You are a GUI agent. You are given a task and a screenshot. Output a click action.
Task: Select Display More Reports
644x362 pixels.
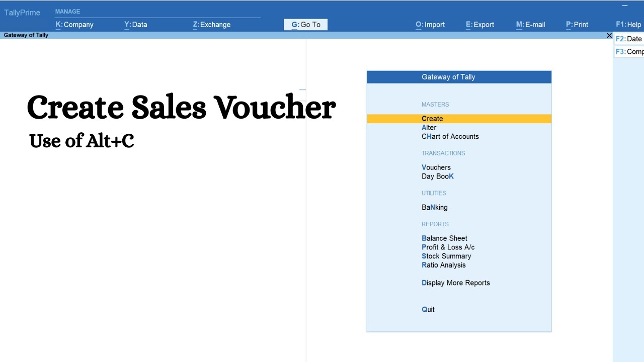pyautogui.click(x=456, y=283)
